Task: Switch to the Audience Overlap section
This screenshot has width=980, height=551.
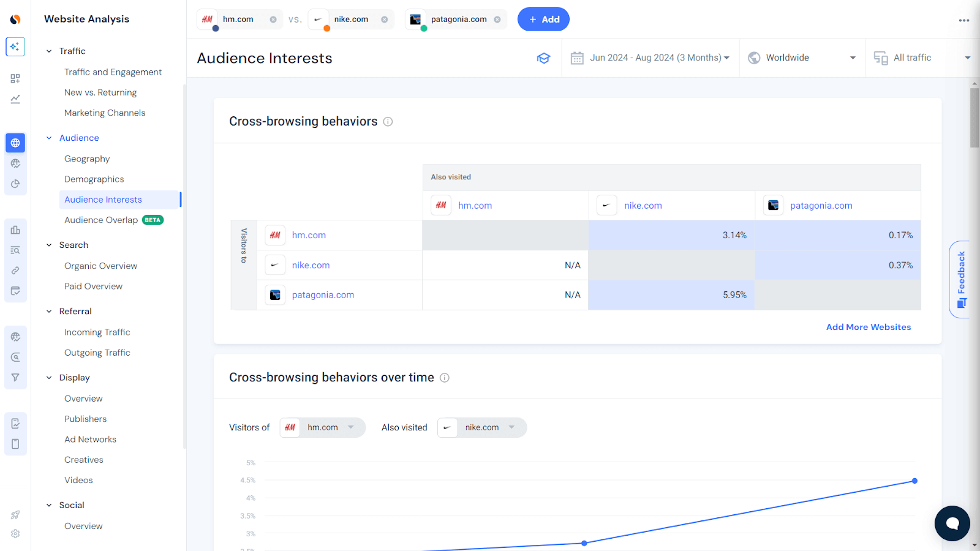Action: coord(101,220)
